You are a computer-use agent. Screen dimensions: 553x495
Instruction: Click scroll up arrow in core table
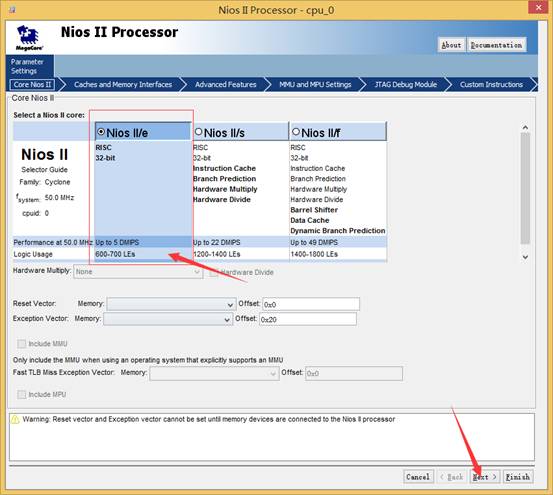(x=525, y=128)
